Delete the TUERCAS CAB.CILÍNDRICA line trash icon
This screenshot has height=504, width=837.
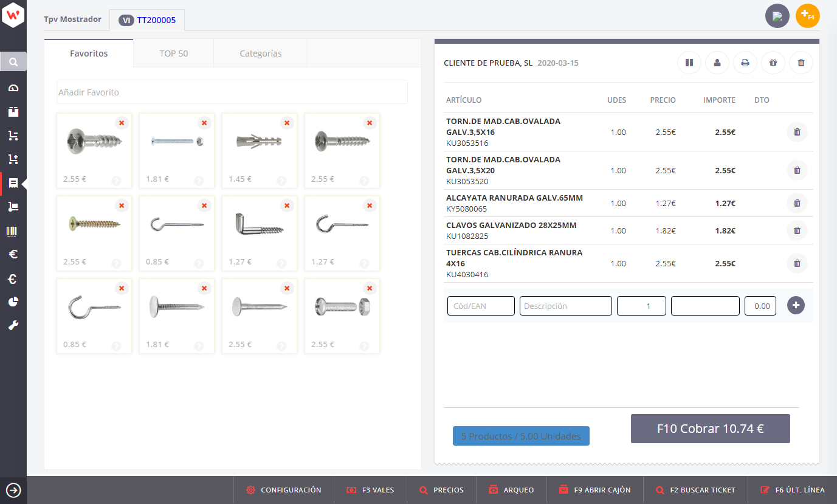point(797,263)
